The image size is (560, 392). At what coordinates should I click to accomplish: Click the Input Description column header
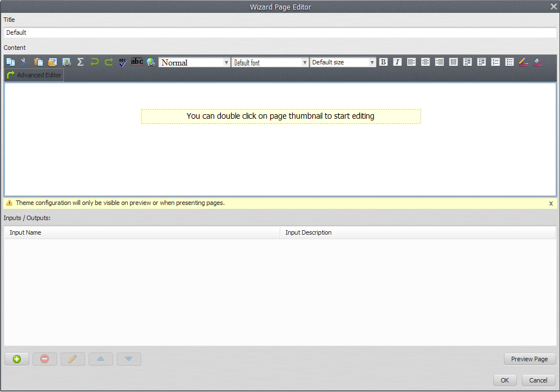pos(418,232)
